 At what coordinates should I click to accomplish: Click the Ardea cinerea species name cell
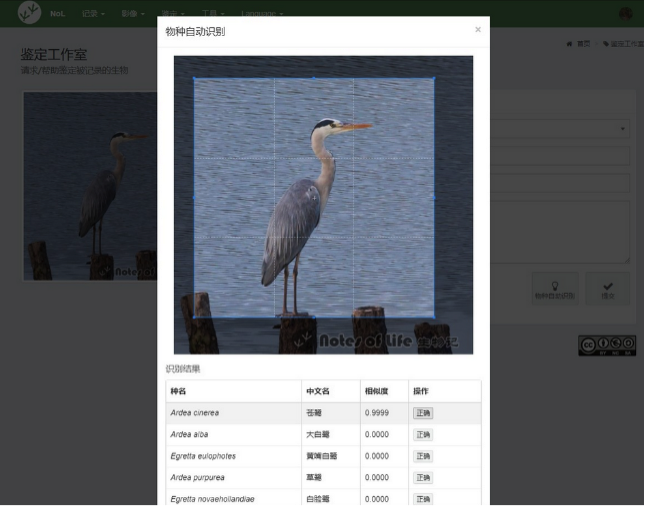(233, 413)
